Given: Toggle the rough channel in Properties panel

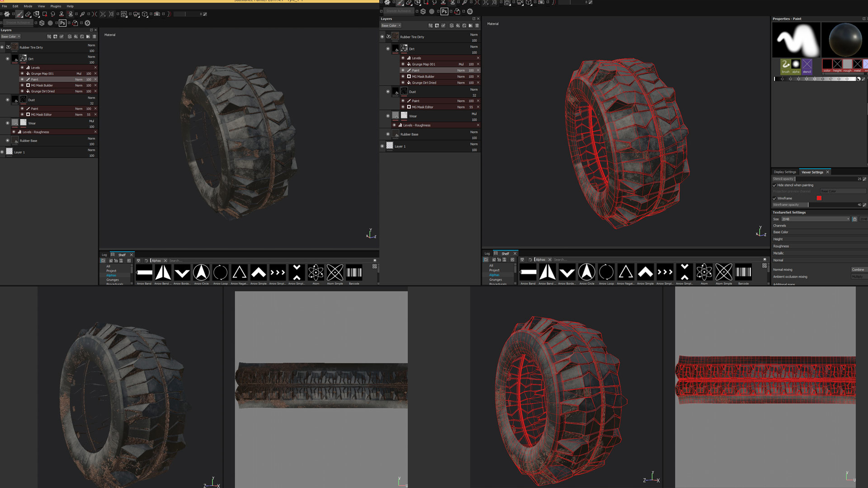Looking at the screenshot, I should pos(847,66).
